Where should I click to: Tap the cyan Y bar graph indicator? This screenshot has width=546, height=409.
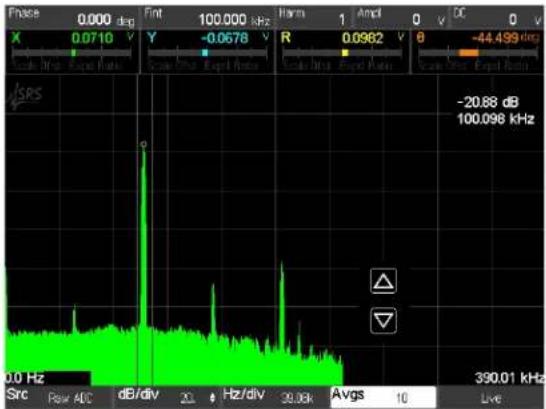coord(205,53)
